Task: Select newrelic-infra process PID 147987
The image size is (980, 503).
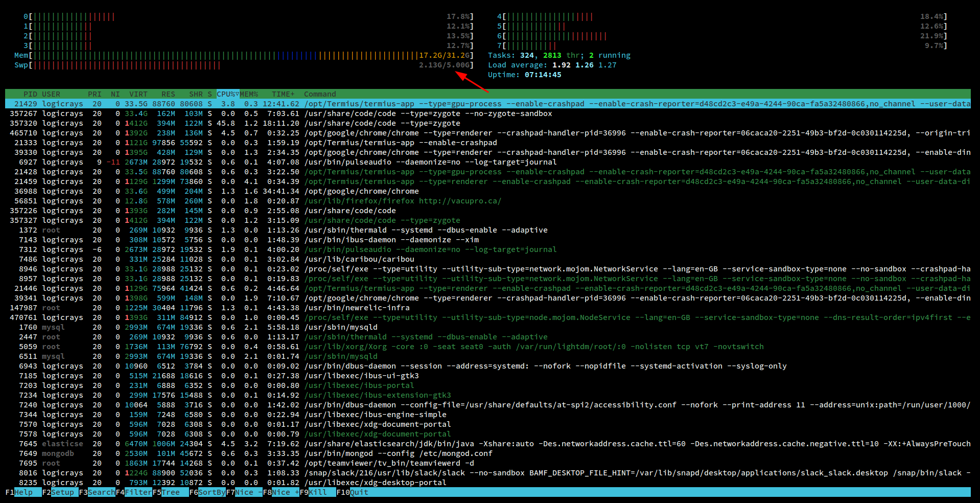Action: [488, 308]
